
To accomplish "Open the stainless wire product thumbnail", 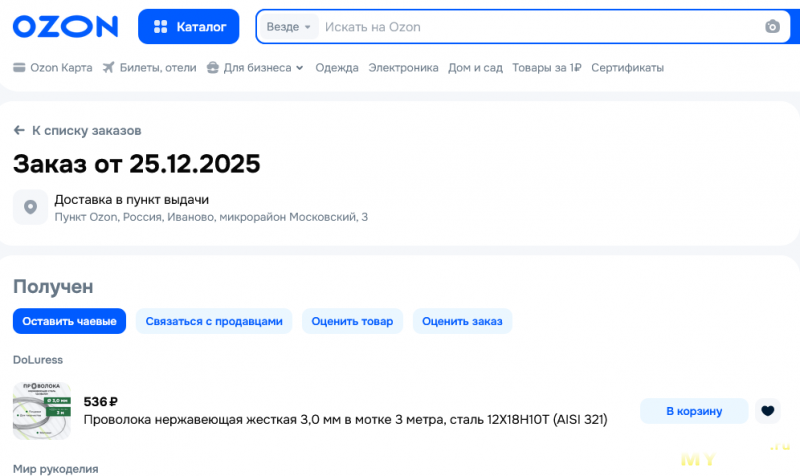I will (42, 410).
